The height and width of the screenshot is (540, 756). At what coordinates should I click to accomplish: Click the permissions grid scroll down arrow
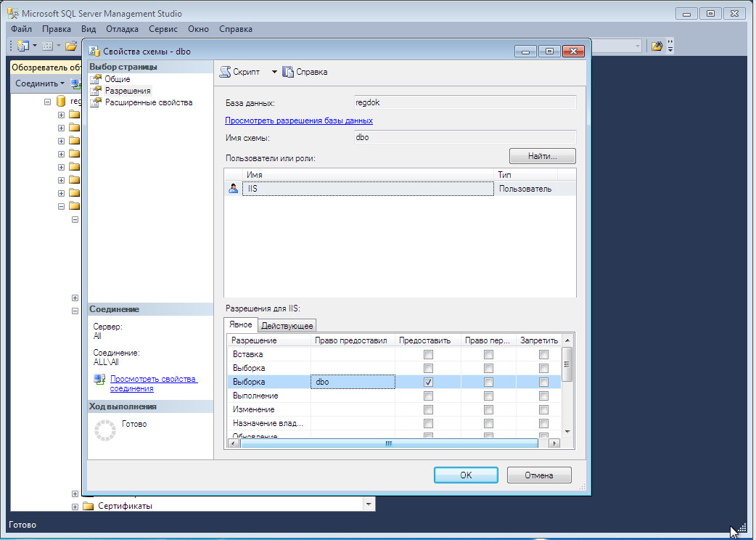567,432
